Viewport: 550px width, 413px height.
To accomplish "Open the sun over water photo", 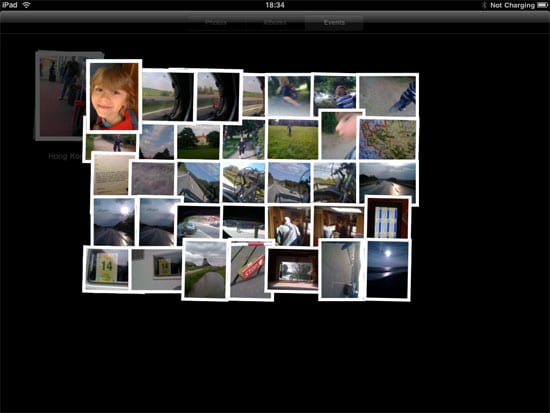I will coord(388,269).
